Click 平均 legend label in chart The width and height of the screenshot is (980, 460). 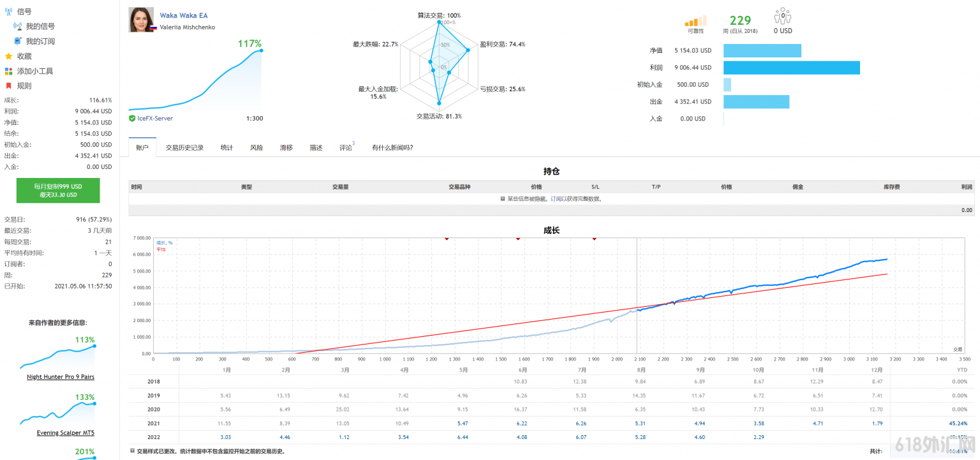pyautogui.click(x=160, y=249)
